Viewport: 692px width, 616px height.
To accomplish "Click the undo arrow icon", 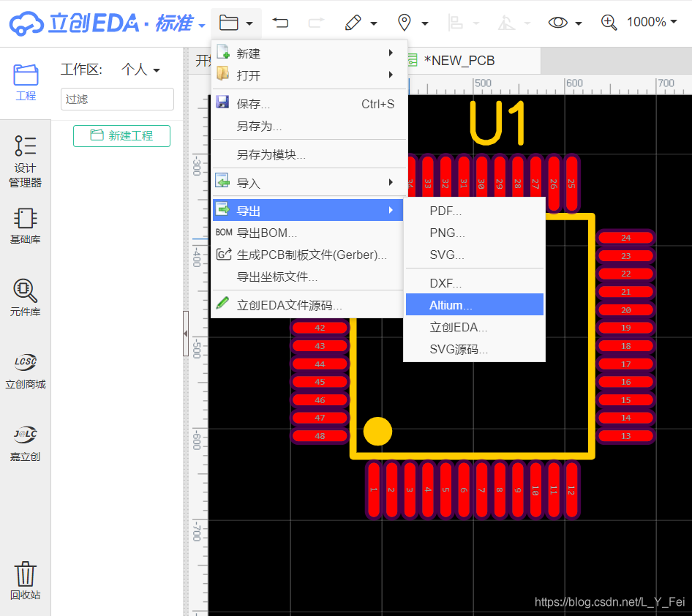I will coord(280,23).
